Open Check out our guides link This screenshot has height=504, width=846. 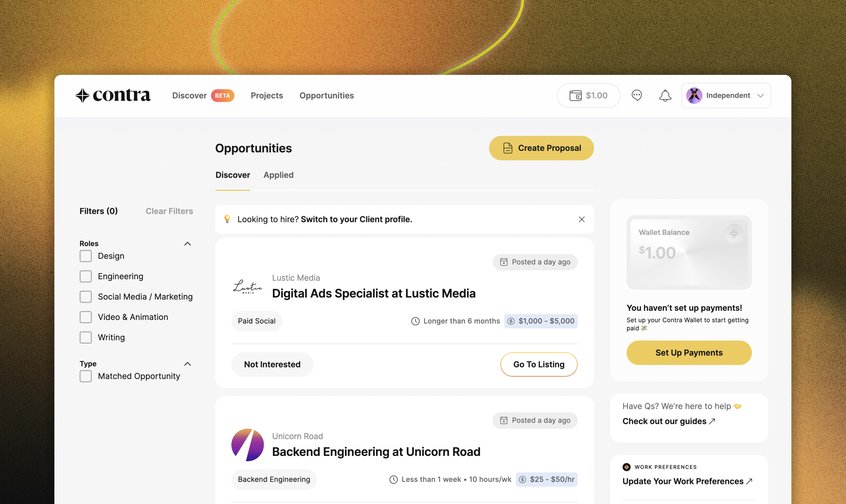tap(669, 421)
